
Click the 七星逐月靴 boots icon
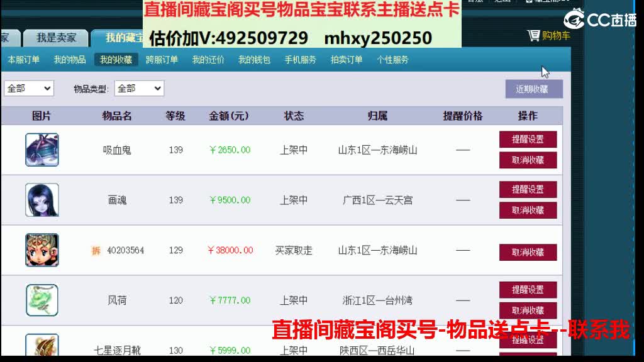point(42,346)
